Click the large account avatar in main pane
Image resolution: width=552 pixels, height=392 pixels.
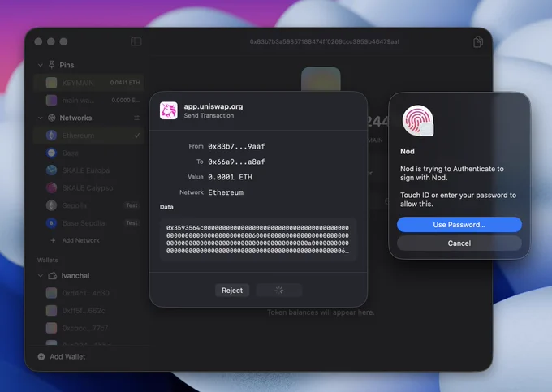click(x=321, y=80)
